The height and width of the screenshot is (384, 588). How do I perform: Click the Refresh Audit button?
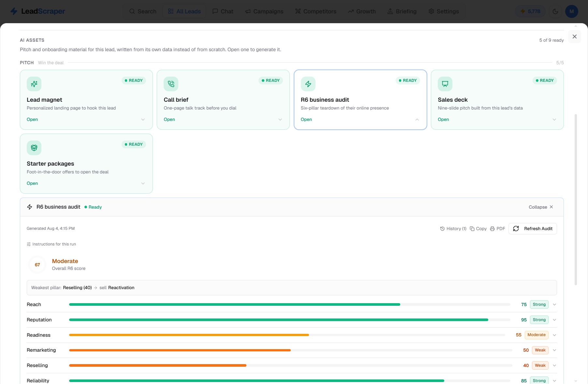click(533, 229)
